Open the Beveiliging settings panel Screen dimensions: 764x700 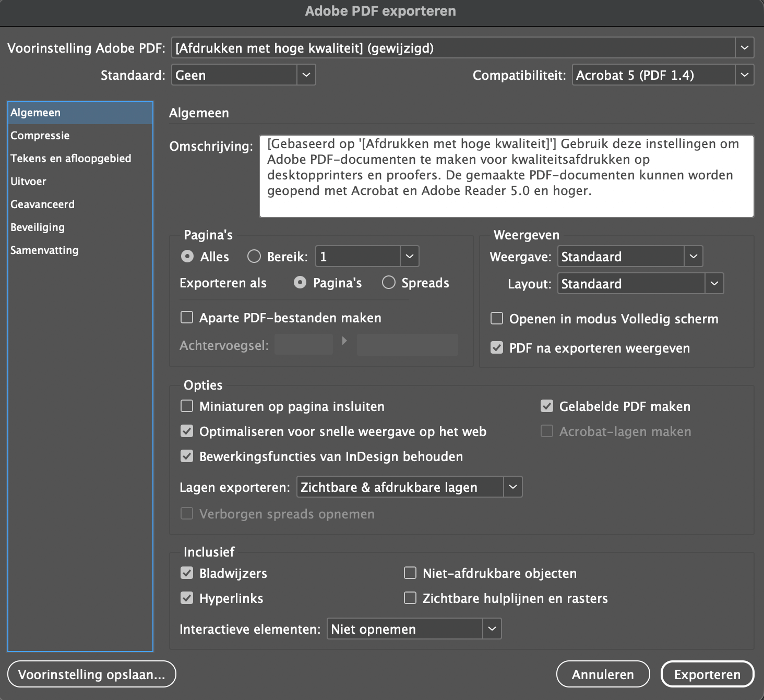tap(38, 227)
